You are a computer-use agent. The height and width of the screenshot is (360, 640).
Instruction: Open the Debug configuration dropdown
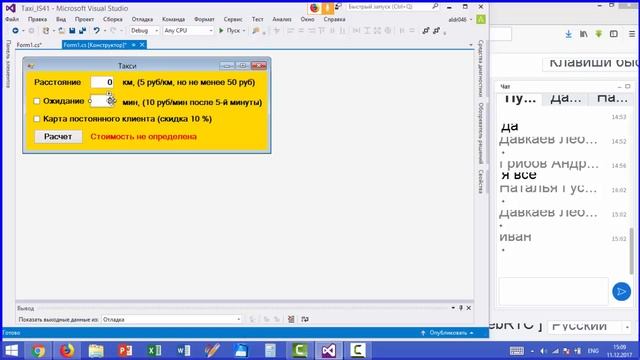click(x=144, y=31)
